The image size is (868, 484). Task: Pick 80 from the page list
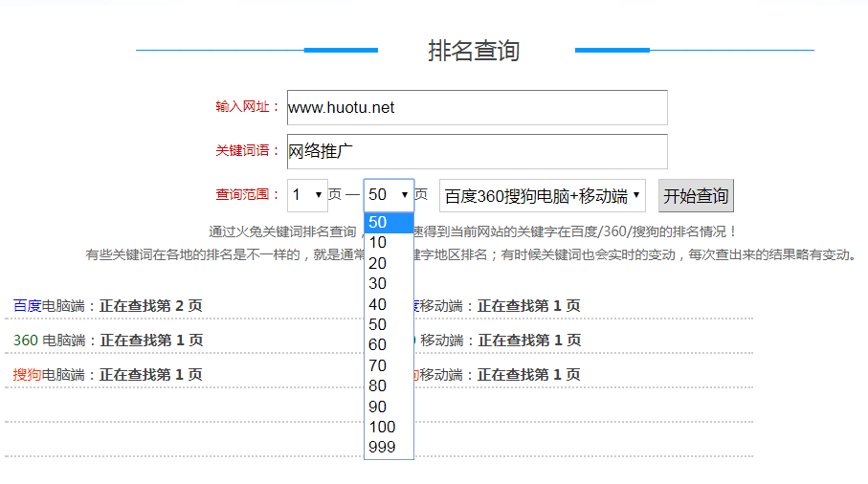pos(388,385)
